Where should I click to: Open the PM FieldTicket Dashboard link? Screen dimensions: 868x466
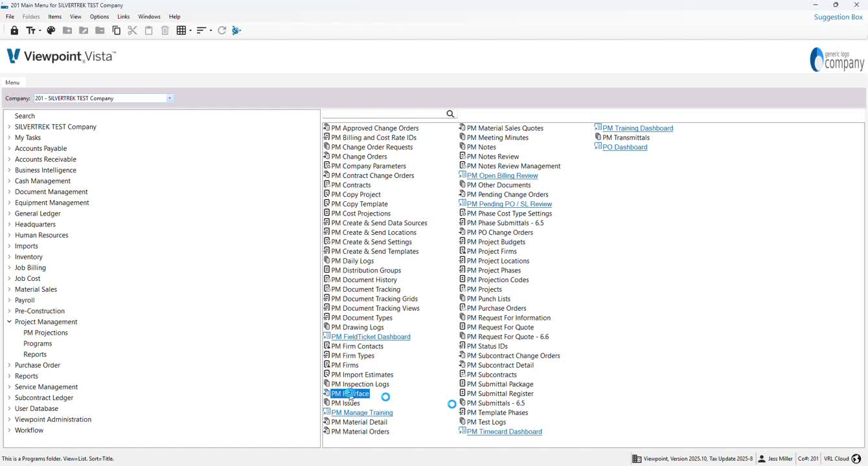pos(371,337)
